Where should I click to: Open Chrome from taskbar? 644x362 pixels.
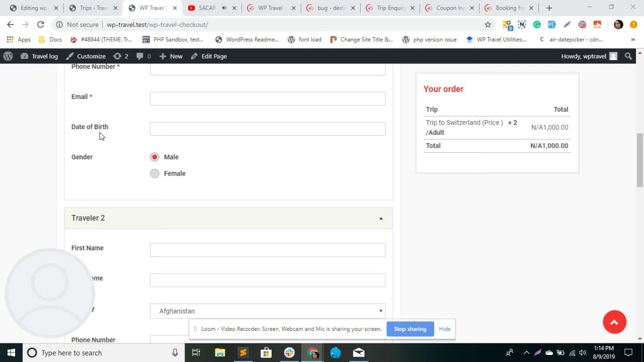click(312, 353)
